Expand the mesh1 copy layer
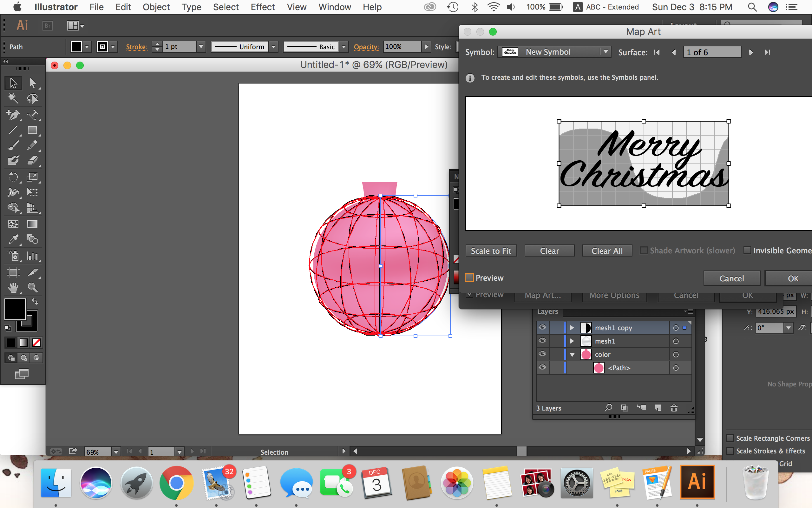The image size is (812, 508). 572,328
